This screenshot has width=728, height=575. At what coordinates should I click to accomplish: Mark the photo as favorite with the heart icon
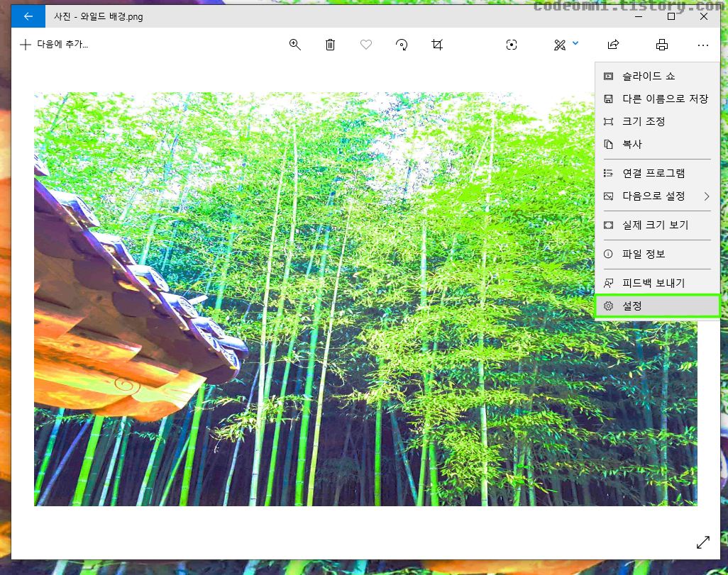[366, 45]
